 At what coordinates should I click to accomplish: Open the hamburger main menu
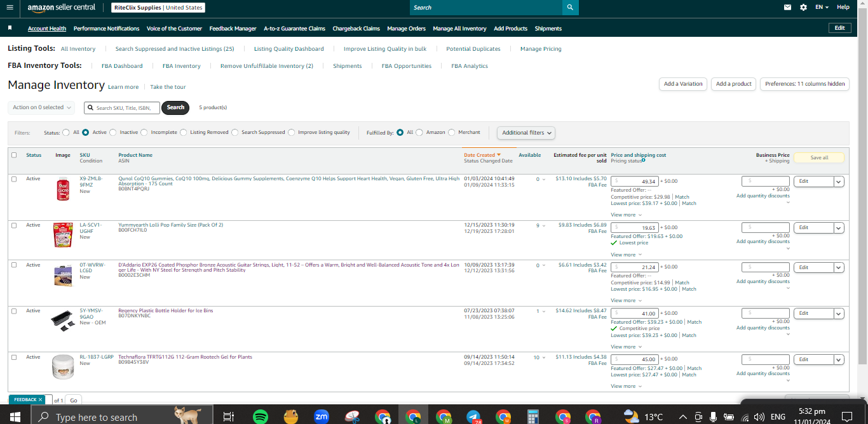click(x=10, y=8)
